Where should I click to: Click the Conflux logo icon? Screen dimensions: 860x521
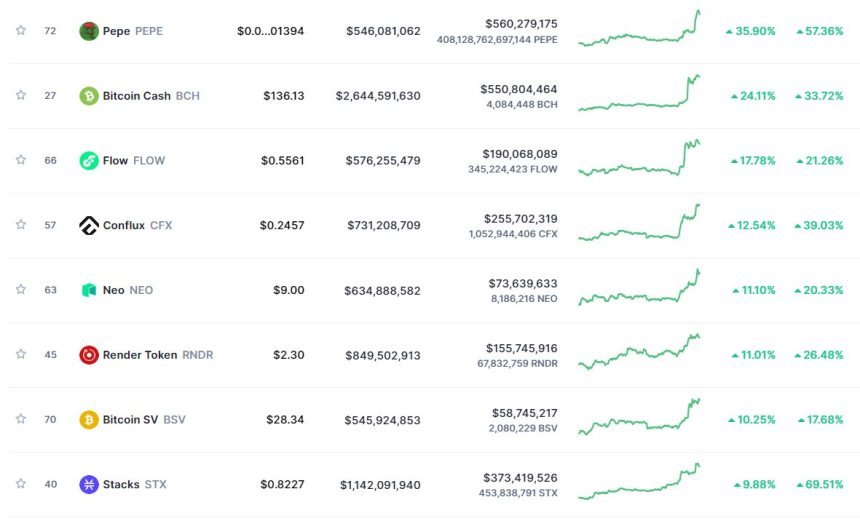(89, 225)
